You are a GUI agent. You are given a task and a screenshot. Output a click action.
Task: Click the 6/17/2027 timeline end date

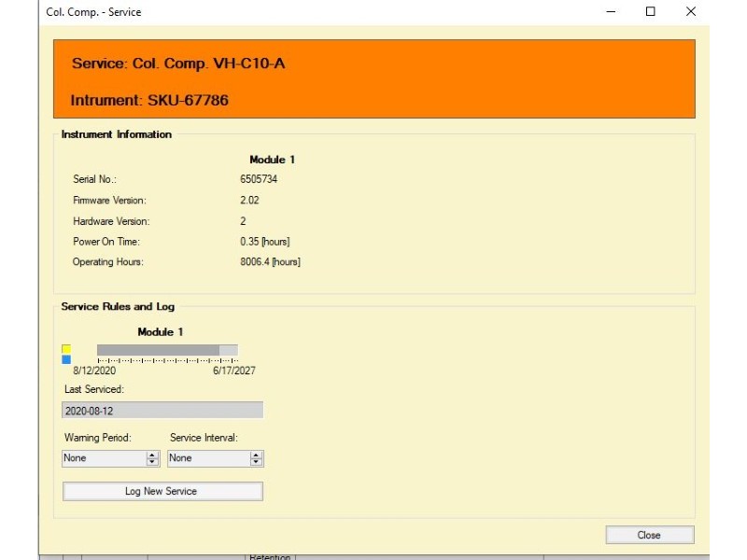pos(234,371)
